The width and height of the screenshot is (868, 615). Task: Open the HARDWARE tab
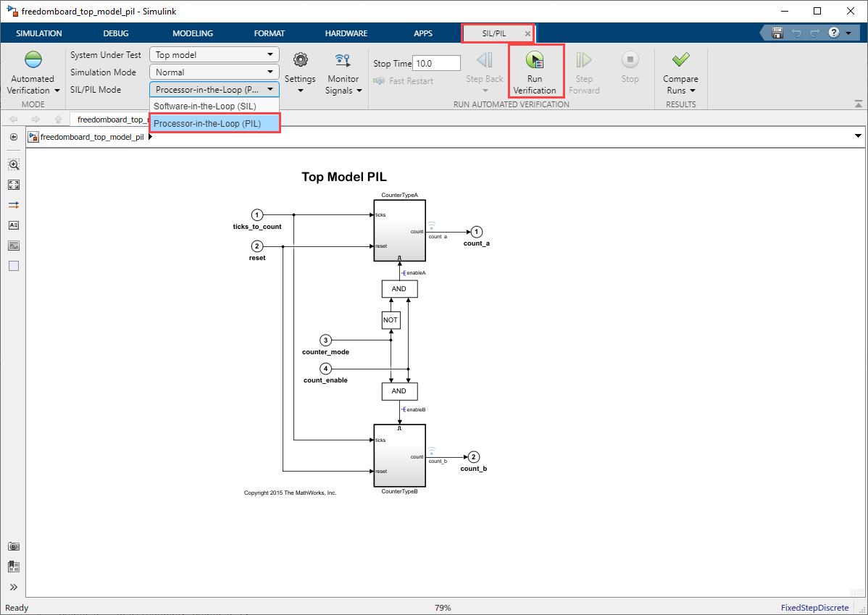346,33
